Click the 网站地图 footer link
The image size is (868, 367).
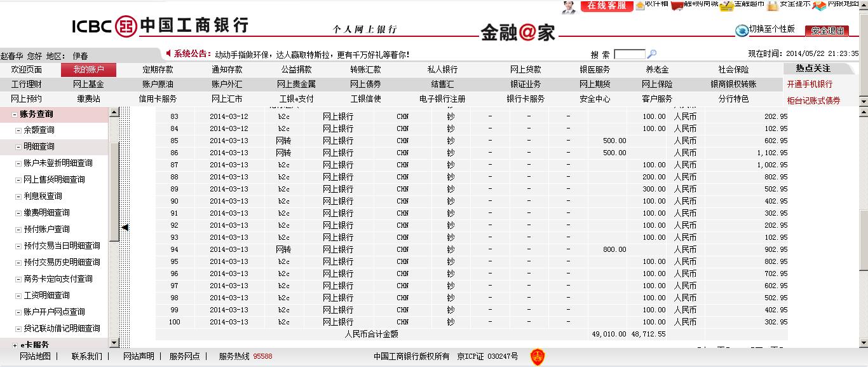tap(35, 356)
